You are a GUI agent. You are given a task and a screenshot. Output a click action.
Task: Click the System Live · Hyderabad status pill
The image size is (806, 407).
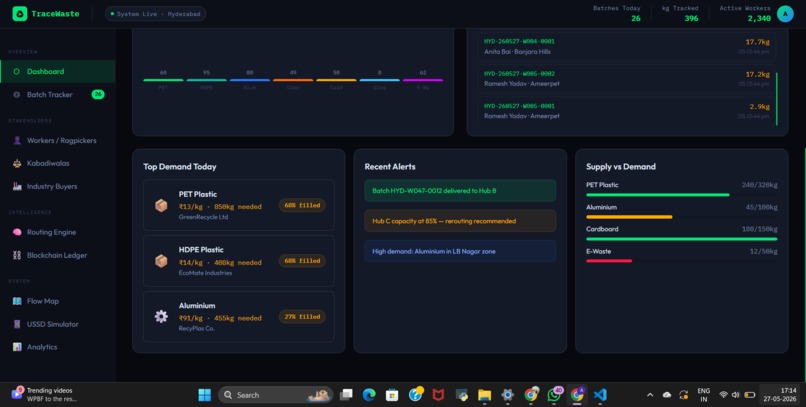pyautogui.click(x=155, y=14)
